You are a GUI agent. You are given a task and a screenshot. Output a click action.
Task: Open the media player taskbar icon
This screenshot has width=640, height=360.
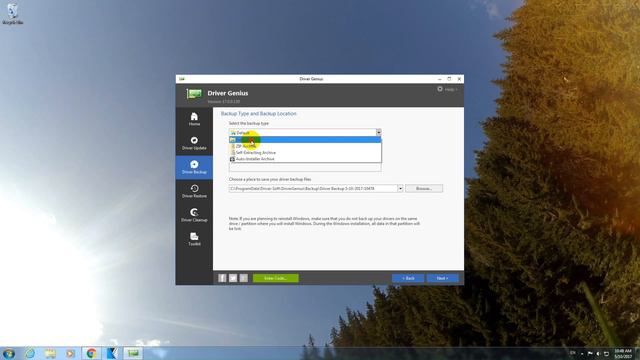[71, 353]
